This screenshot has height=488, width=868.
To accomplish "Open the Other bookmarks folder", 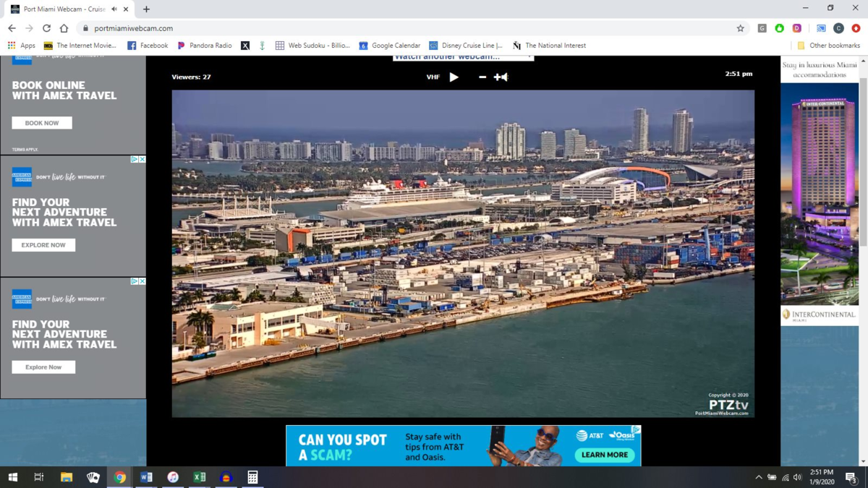I will click(x=828, y=46).
